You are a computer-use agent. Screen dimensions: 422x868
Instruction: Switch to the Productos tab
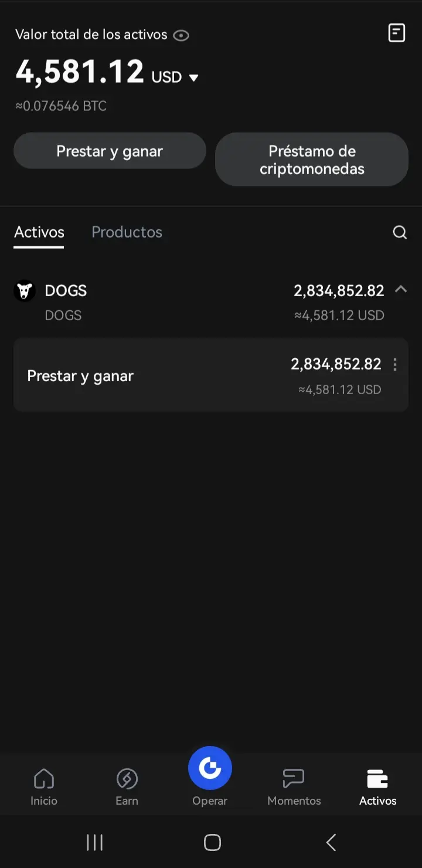pos(127,232)
